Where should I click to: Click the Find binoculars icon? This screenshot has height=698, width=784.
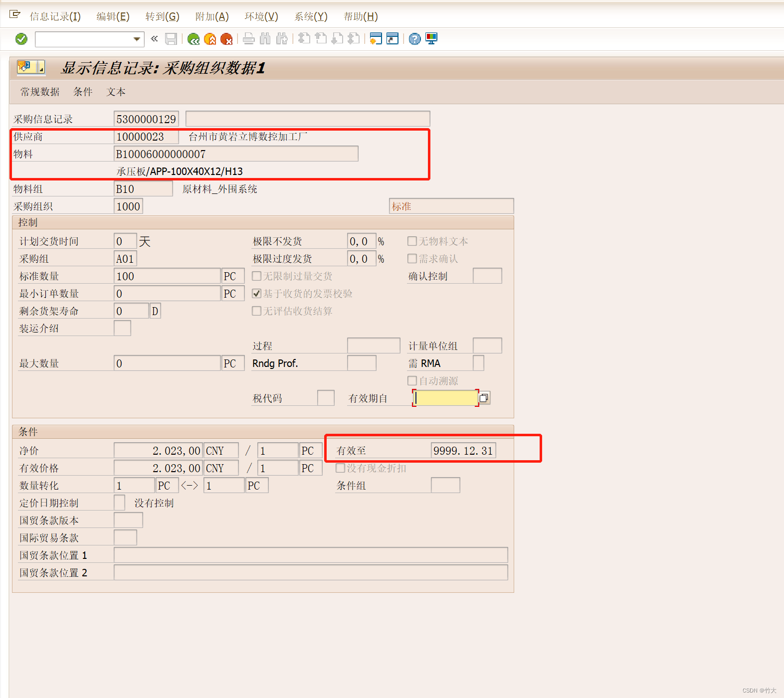265,39
